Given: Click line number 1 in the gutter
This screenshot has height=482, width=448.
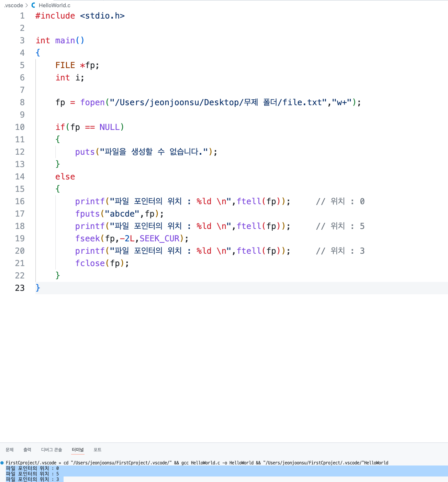Looking at the screenshot, I should [22, 16].
